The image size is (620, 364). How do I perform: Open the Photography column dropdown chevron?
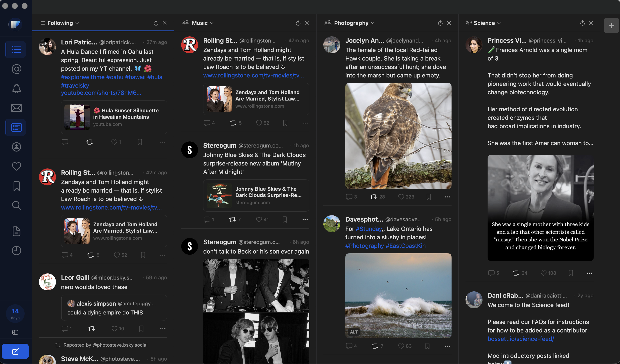point(373,23)
